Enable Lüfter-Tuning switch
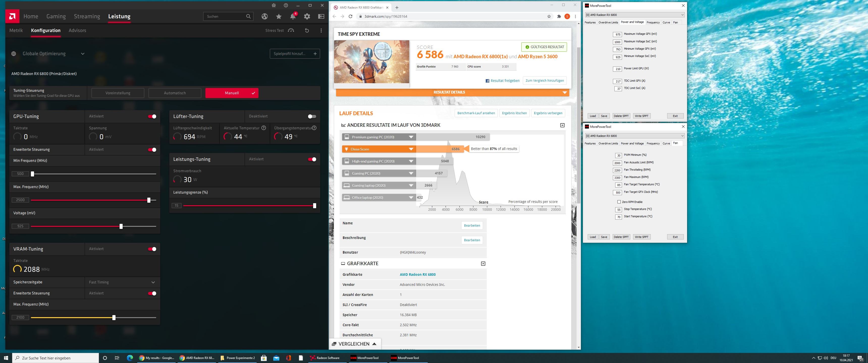The image size is (868, 363). pyautogui.click(x=312, y=116)
